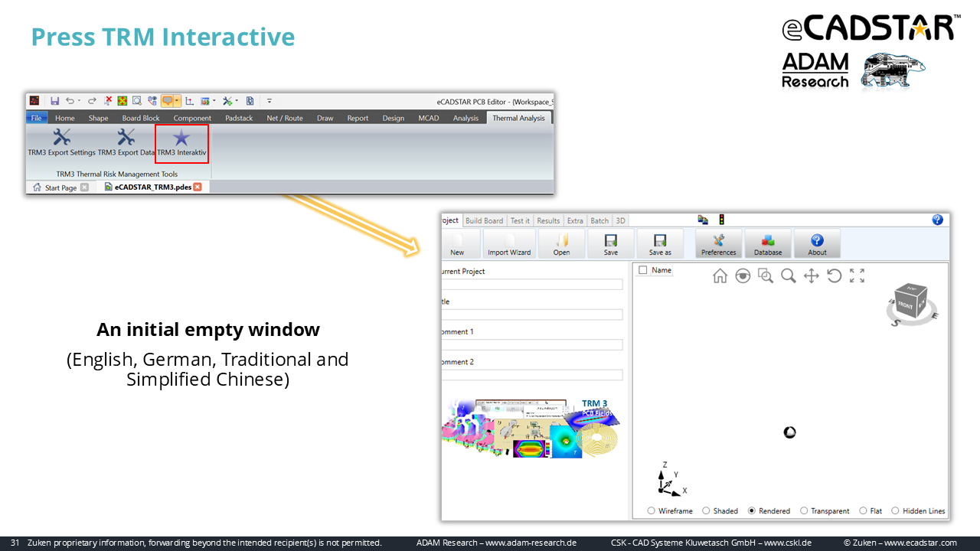Click the Open project button

click(x=561, y=243)
